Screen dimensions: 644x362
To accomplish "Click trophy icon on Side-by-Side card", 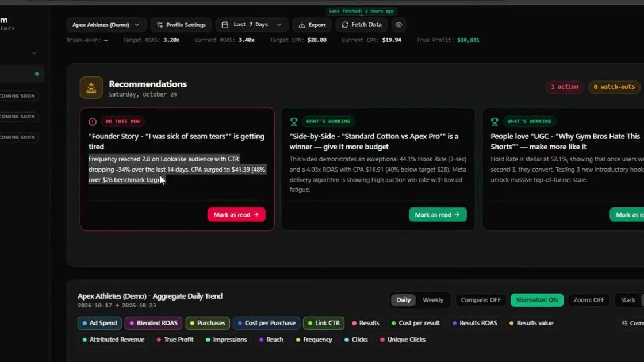I will click(294, 121).
